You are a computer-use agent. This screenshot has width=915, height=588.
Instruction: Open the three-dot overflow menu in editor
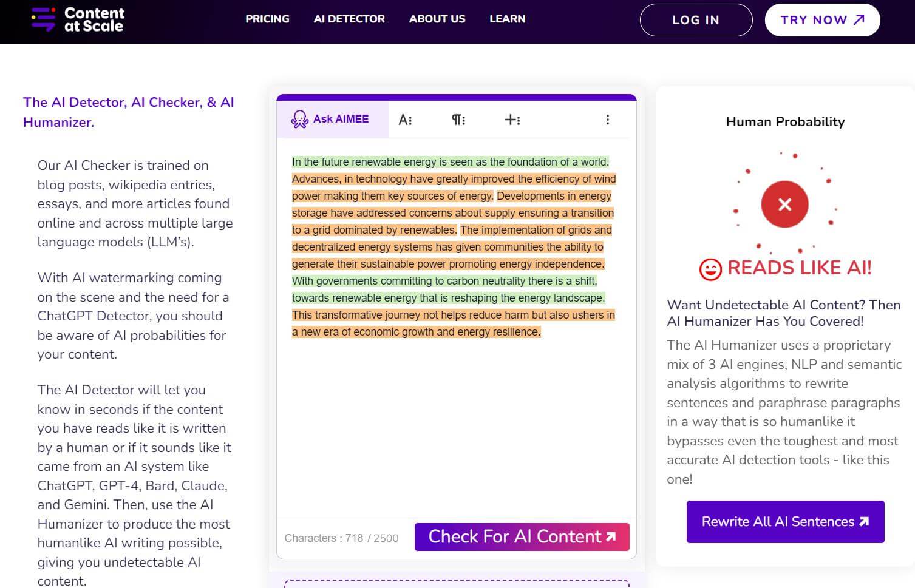pyautogui.click(x=608, y=120)
